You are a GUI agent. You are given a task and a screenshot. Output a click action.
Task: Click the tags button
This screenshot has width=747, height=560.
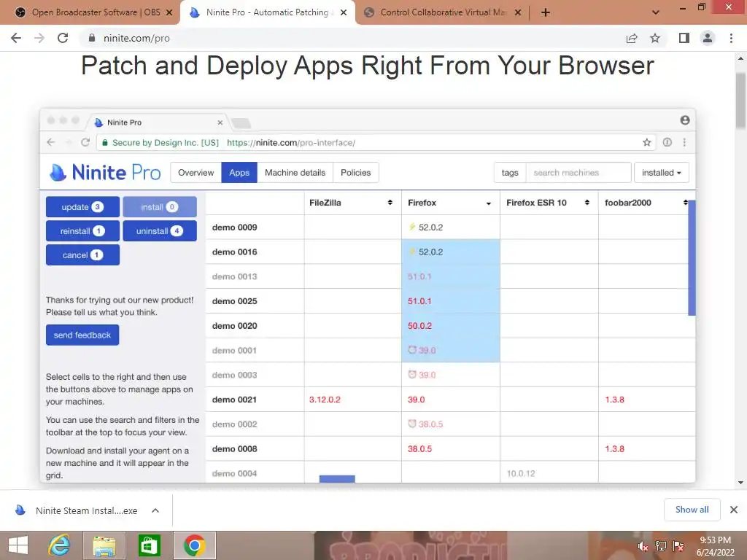coord(510,172)
